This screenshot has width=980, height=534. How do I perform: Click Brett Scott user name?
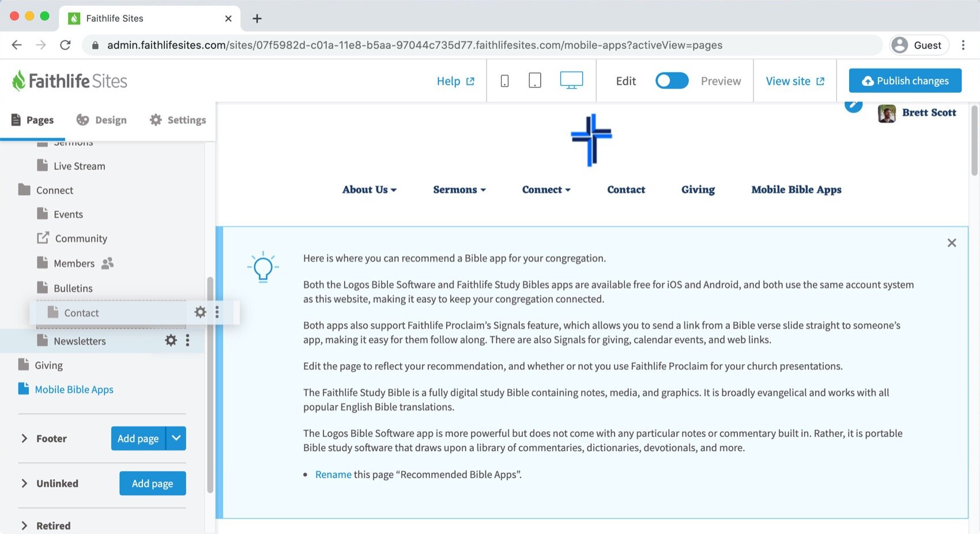coord(929,113)
